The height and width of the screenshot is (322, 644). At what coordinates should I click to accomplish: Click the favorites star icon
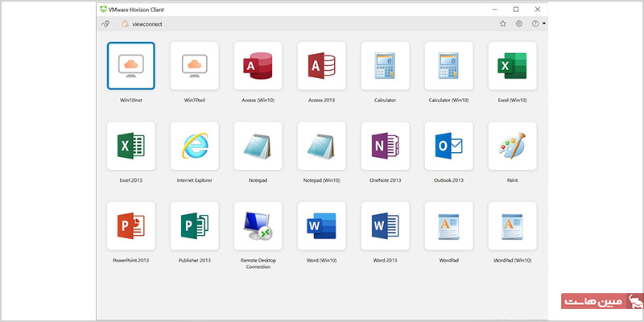click(502, 24)
